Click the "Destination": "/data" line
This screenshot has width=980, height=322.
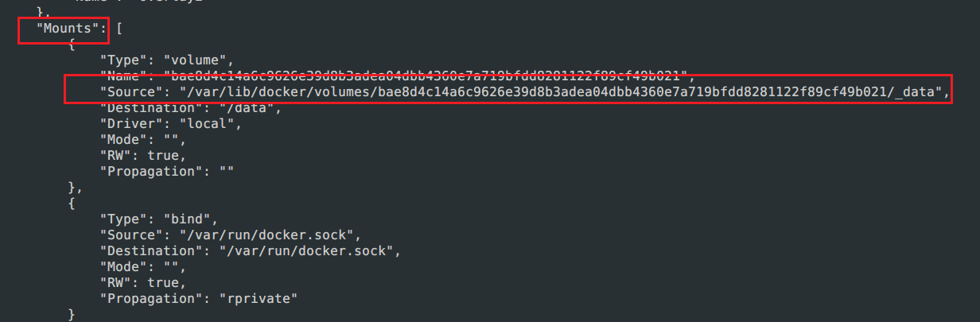click(191, 107)
